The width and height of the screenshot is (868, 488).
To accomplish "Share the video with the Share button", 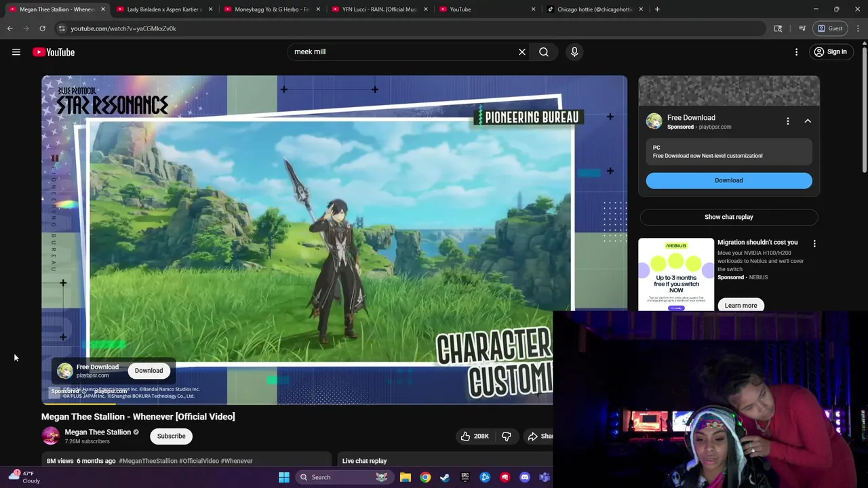I will (540, 436).
